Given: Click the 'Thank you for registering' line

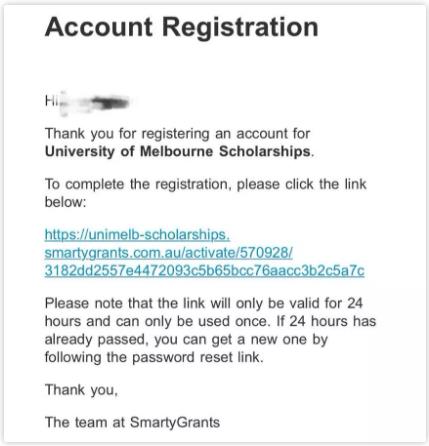Looking at the screenshot, I should coord(178,134).
